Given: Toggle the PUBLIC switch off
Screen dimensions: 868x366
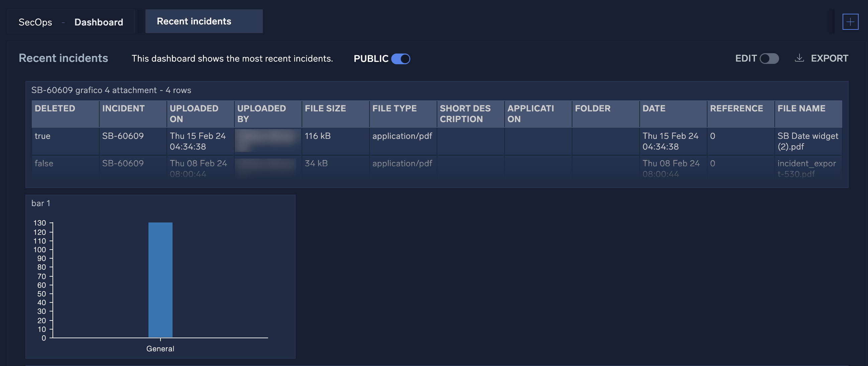Looking at the screenshot, I should (x=401, y=59).
